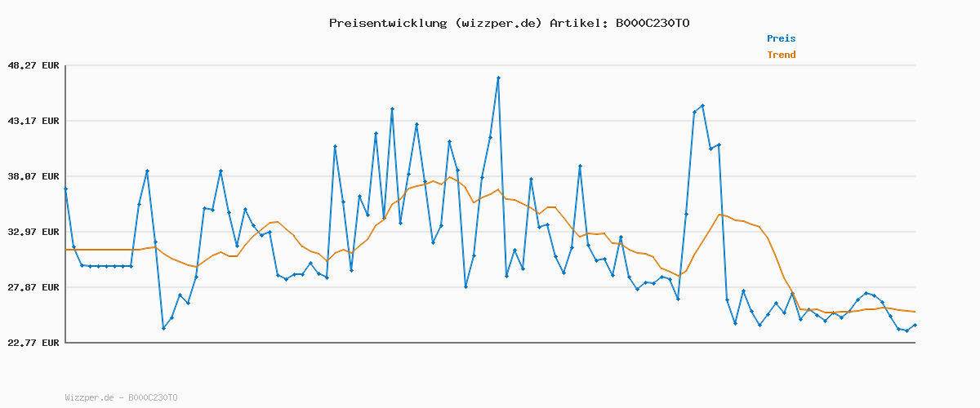Select the first blue price point at left edge
Screen dimensions: 980x408
tap(65, 188)
